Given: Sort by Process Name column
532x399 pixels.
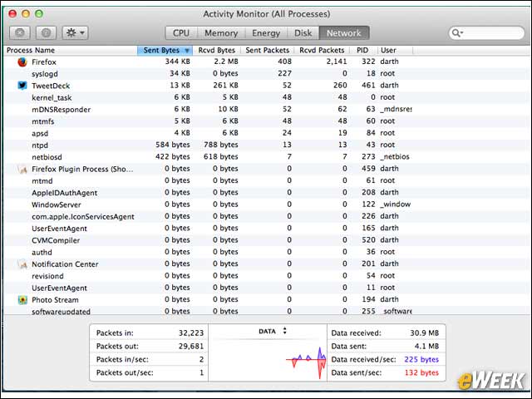Looking at the screenshot, I should (71, 50).
